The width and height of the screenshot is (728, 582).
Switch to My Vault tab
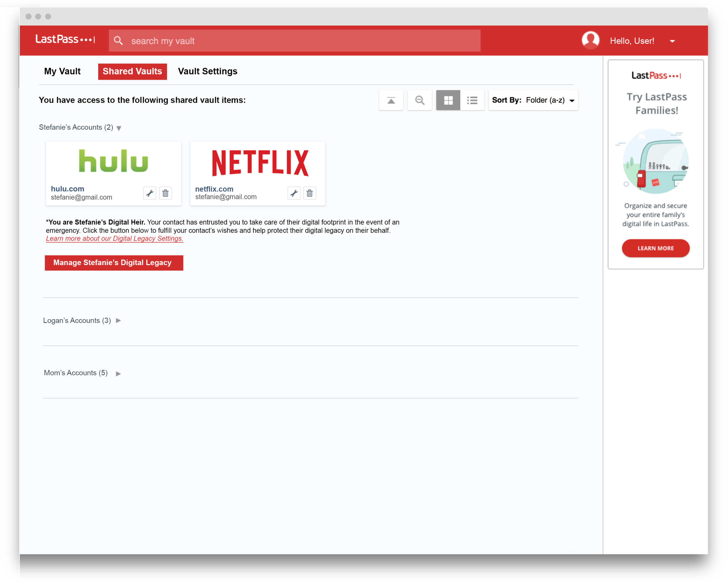tap(62, 71)
